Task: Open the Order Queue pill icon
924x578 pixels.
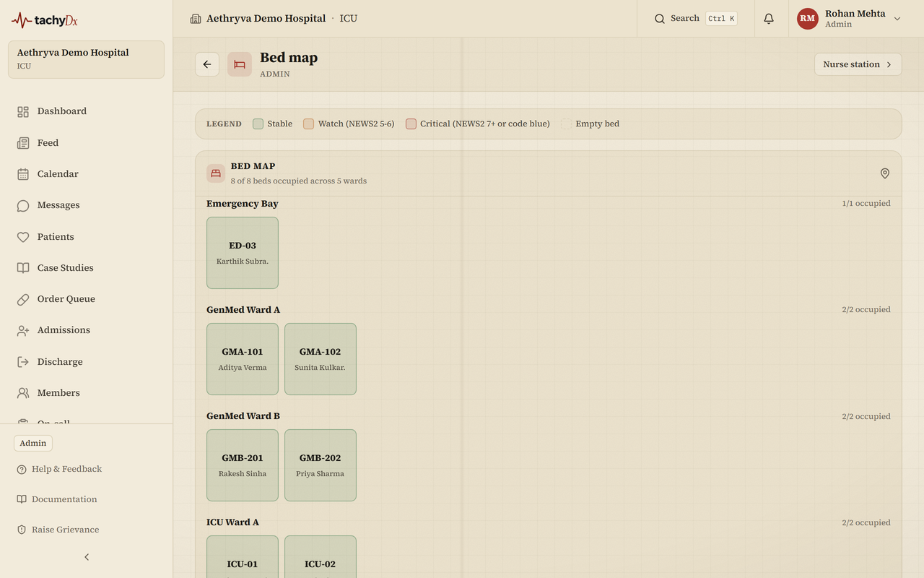Action: pos(23,299)
